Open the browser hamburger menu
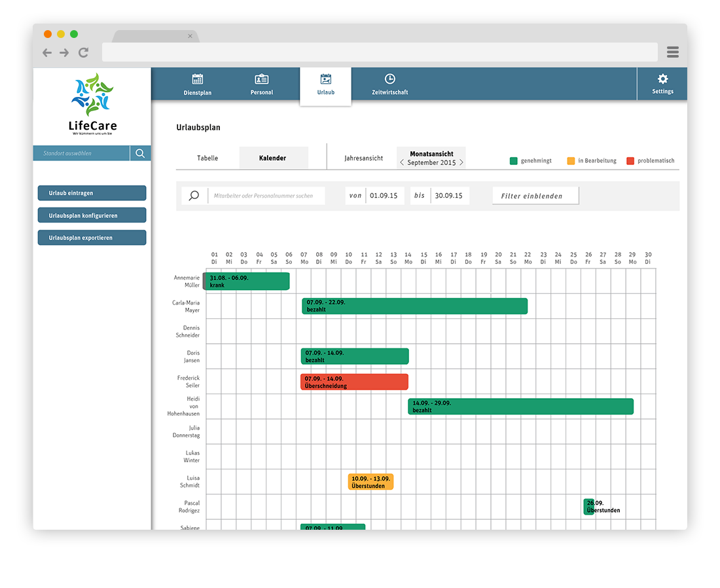Image resolution: width=720 pixels, height=588 pixels. coord(672,52)
